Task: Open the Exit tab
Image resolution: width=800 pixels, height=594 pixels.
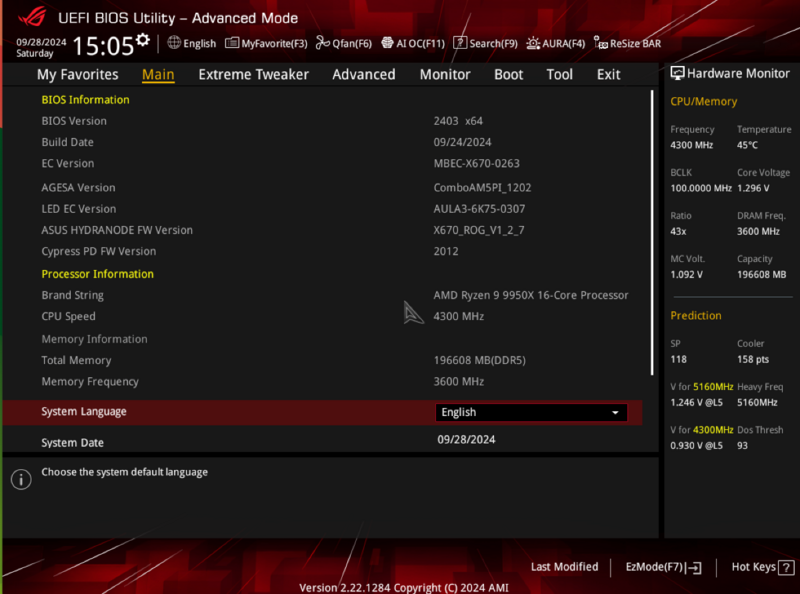Action: point(609,75)
